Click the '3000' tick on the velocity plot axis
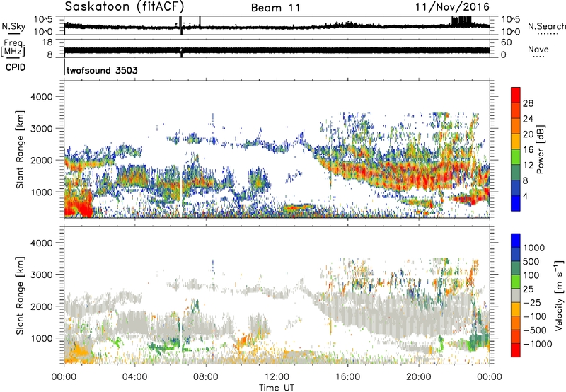This screenshot has width=566, height=392. pos(41,275)
